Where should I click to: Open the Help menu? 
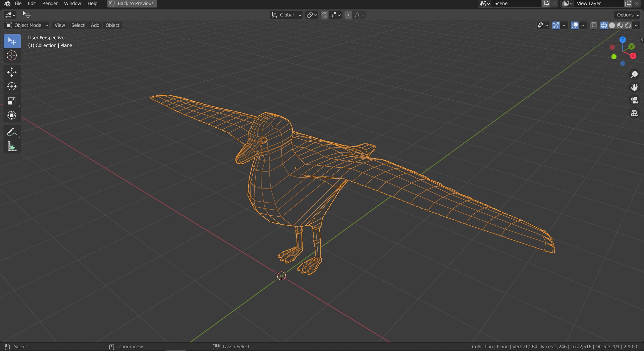click(x=92, y=3)
